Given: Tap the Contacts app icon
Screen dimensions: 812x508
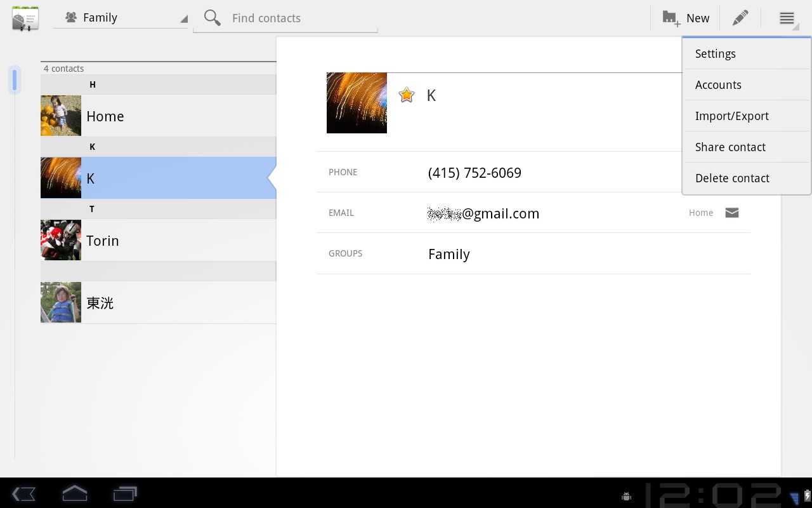Looking at the screenshot, I should (25, 18).
